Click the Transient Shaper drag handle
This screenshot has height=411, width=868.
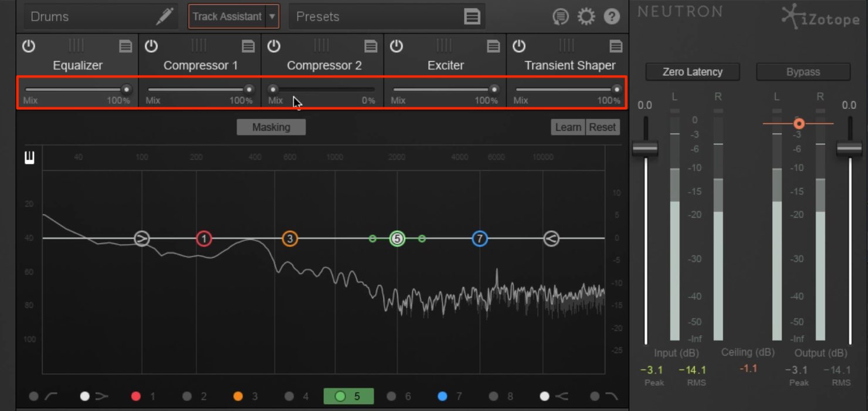tap(567, 46)
